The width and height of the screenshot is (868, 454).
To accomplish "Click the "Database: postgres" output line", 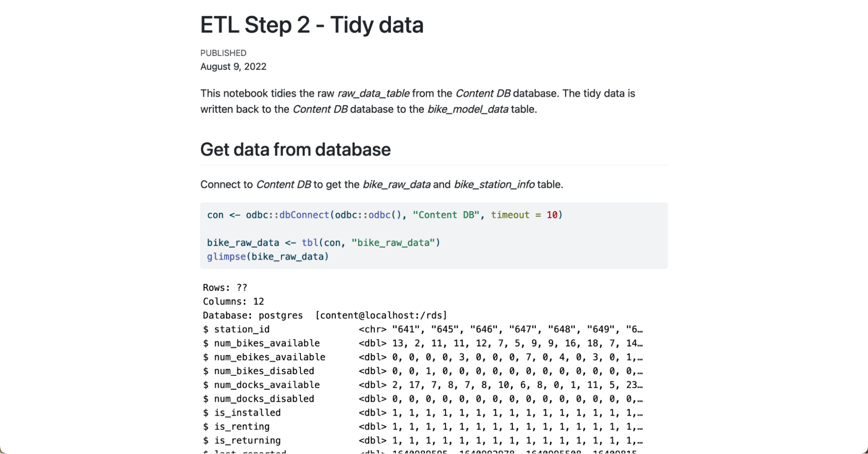I will (x=253, y=315).
